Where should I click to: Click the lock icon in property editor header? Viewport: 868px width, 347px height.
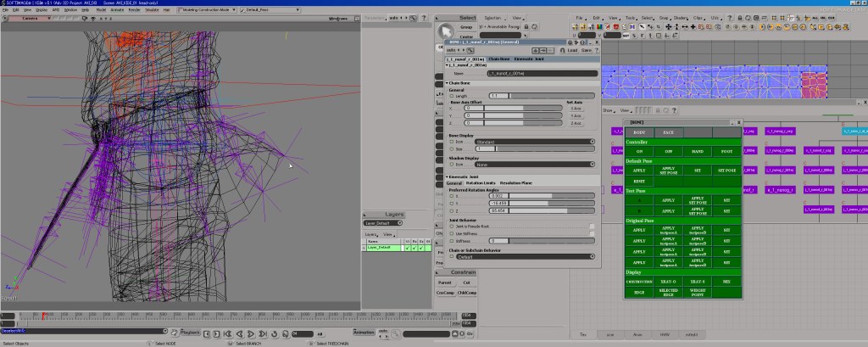(560, 50)
